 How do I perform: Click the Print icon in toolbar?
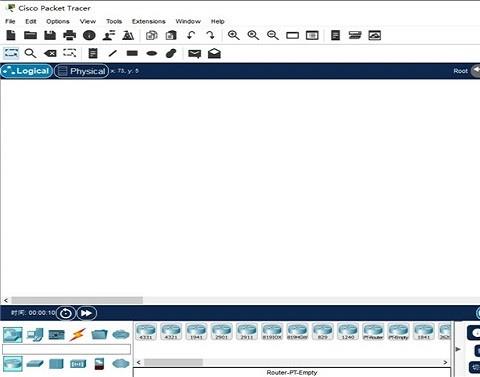pyautogui.click(x=70, y=35)
